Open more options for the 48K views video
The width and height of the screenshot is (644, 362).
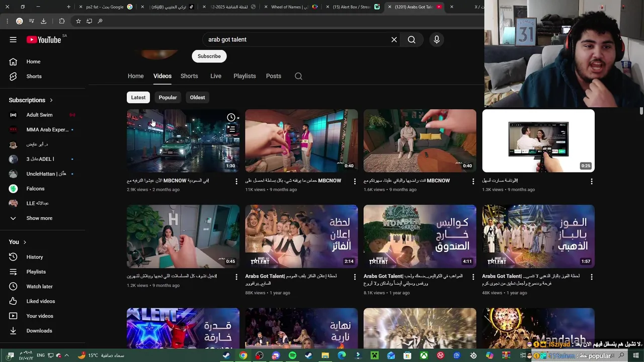pyautogui.click(x=592, y=277)
